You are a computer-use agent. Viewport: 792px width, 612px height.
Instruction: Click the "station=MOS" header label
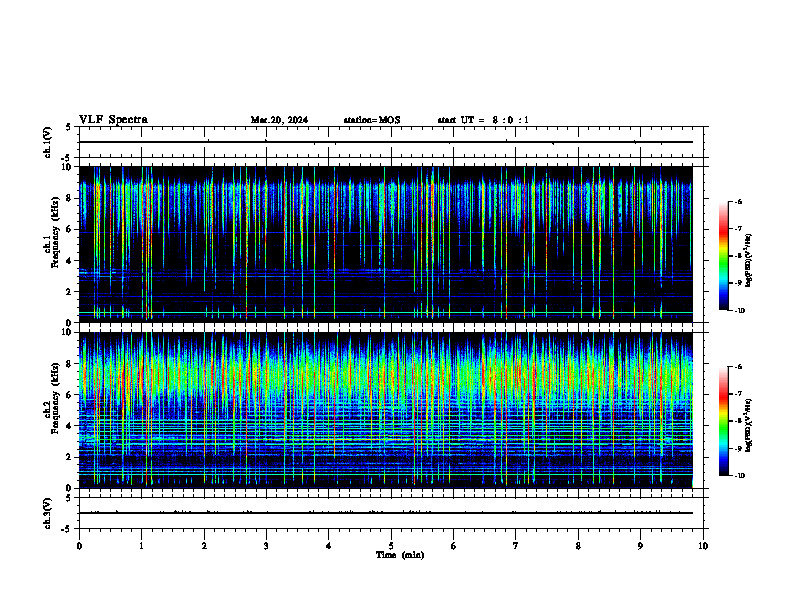coord(372,120)
